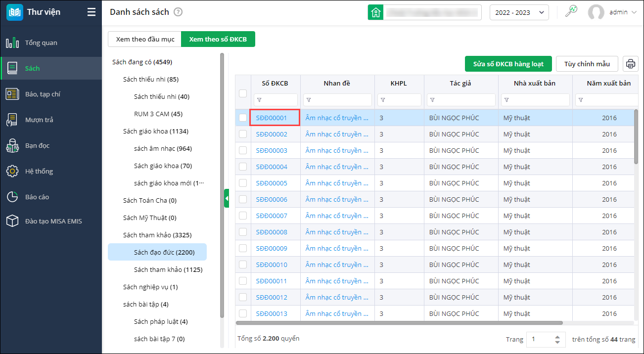644x354 pixels.
Task: Click the Hệ thống gear icon
Action: click(x=12, y=171)
